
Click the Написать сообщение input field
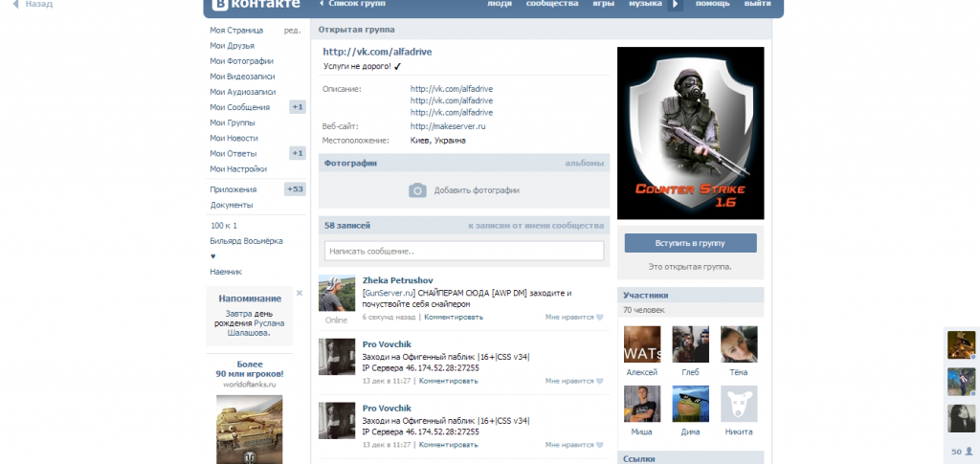point(464,252)
